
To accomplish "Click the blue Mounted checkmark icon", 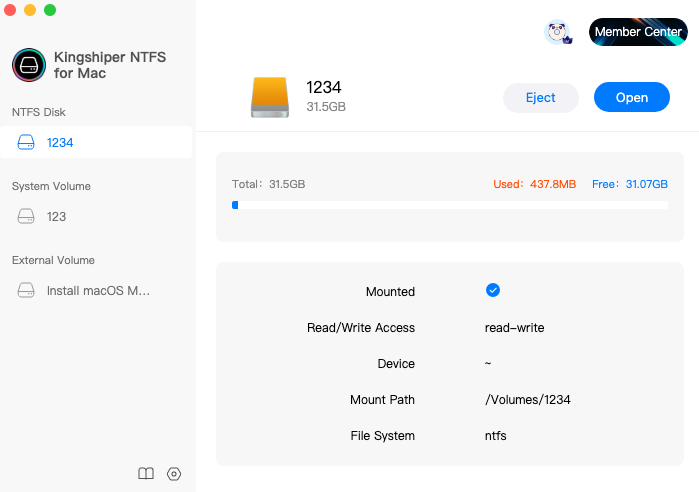I will 493,290.
